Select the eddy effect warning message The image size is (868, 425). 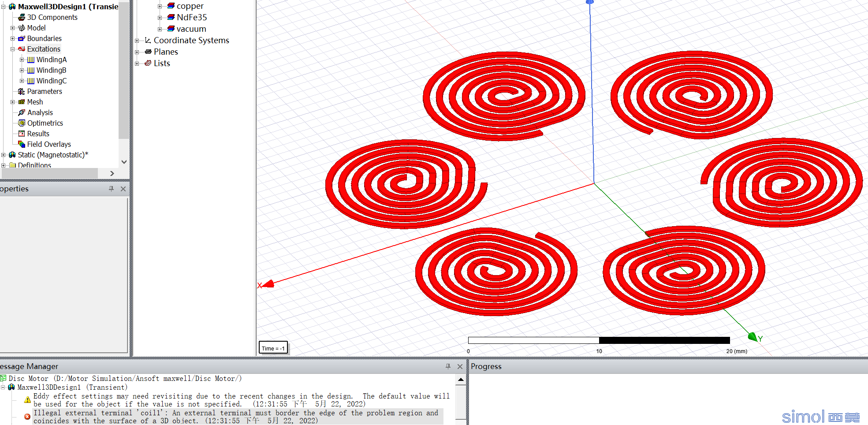[241, 400]
